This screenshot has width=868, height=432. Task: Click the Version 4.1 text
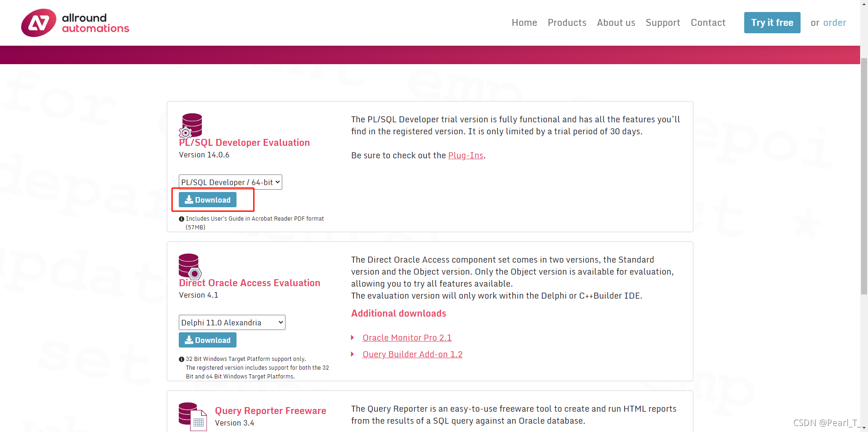(x=199, y=295)
